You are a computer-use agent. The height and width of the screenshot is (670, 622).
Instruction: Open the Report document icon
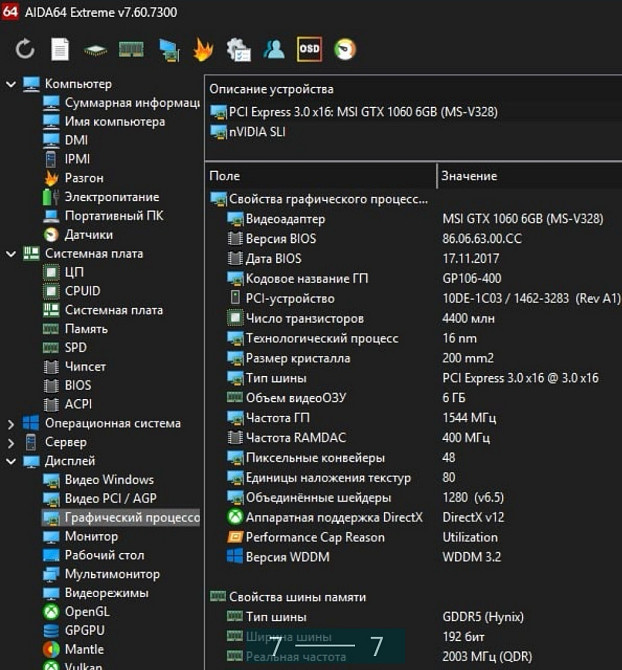coord(60,49)
